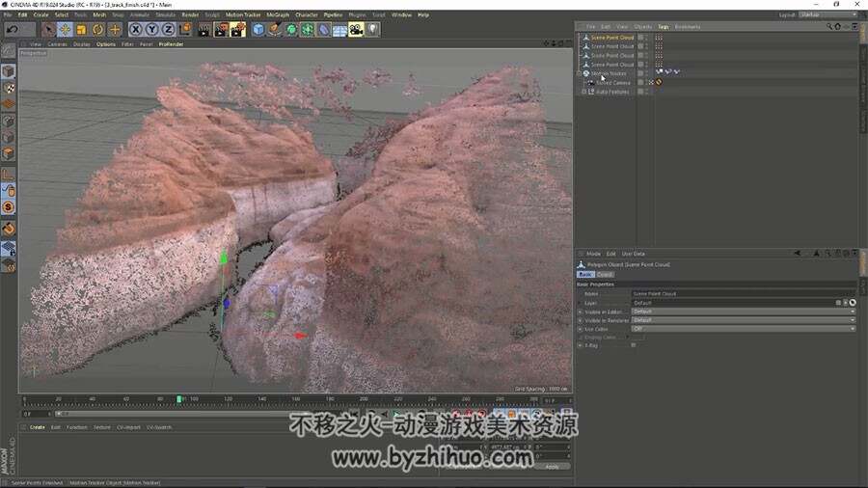Image resolution: width=868 pixels, height=488 pixels.
Task: Click the Light object bulb icon
Action: pos(373,29)
